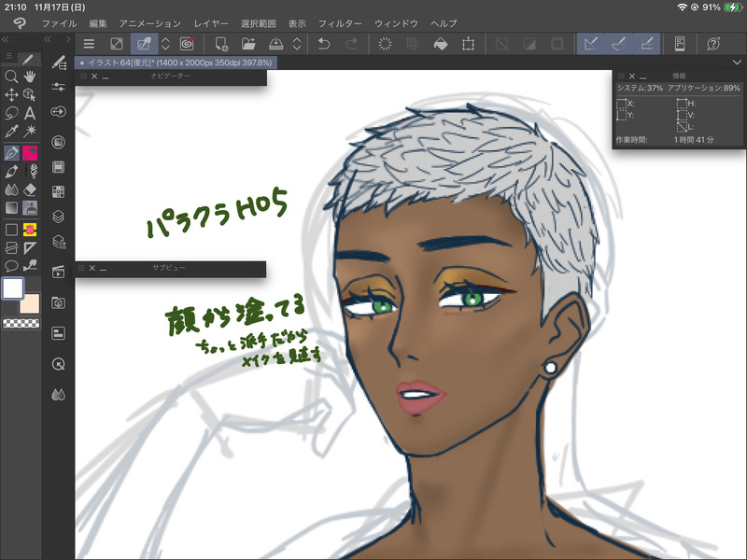Select the Eraser tool
Image resolution: width=747 pixels, height=560 pixels.
point(30,189)
